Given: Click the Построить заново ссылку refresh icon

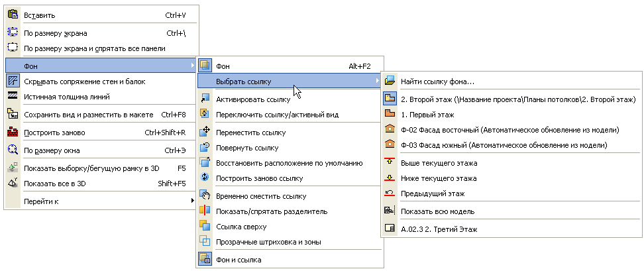Looking at the screenshot, I should tap(205, 178).
